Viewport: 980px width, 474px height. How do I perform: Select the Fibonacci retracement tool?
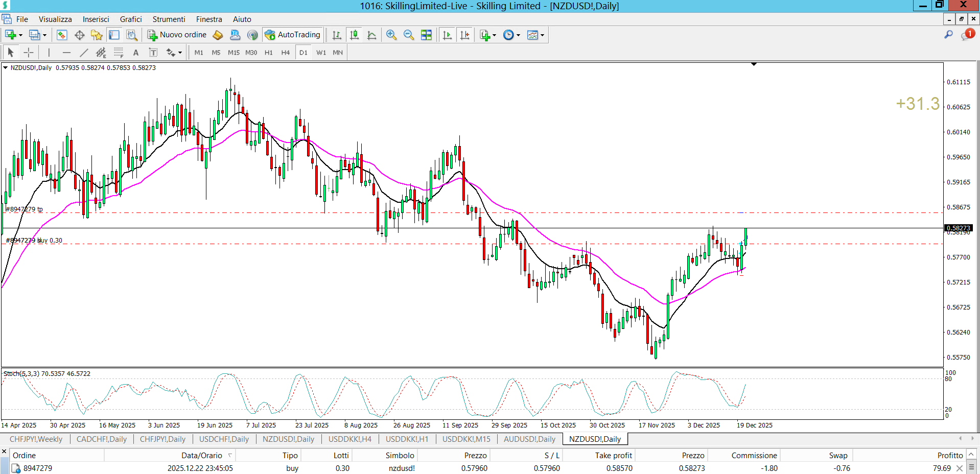point(119,53)
